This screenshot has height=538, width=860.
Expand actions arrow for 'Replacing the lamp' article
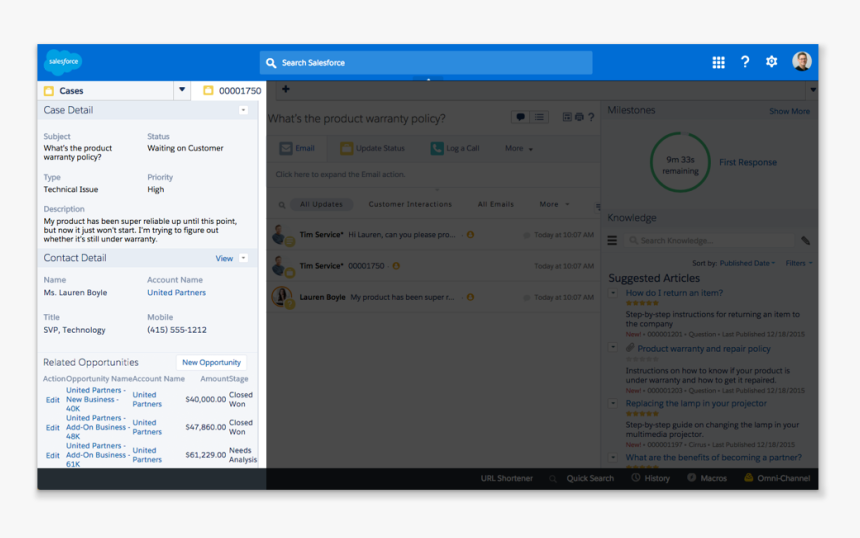point(613,403)
